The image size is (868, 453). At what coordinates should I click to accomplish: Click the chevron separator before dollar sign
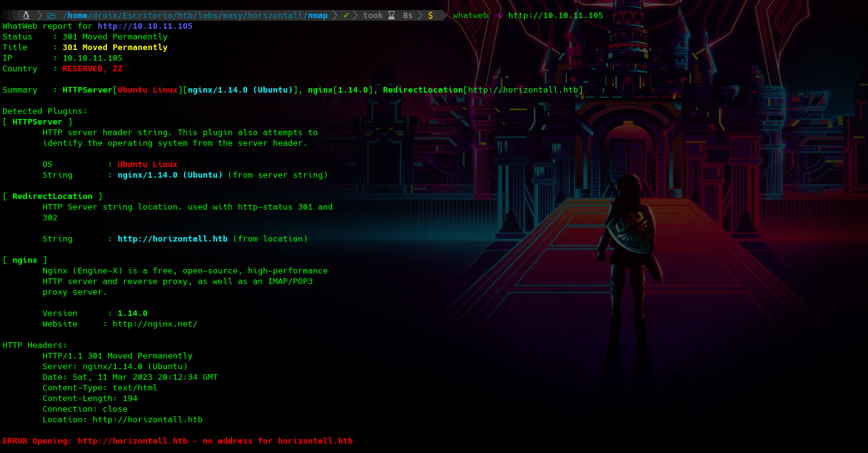coord(420,15)
